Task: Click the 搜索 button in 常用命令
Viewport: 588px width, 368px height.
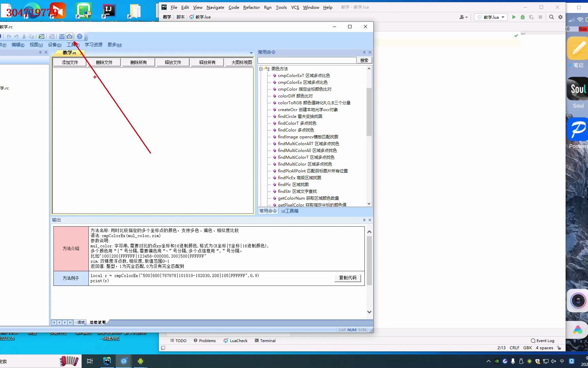Action: (x=364, y=60)
